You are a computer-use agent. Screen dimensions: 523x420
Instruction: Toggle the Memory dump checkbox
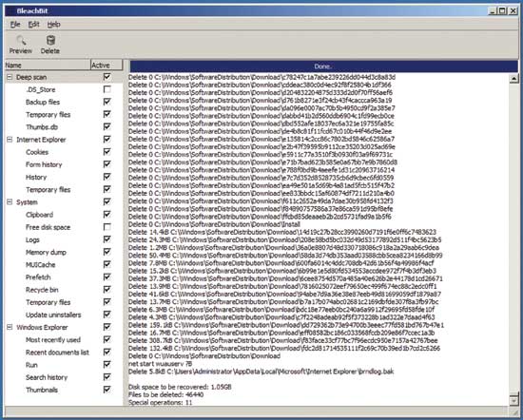coord(107,252)
